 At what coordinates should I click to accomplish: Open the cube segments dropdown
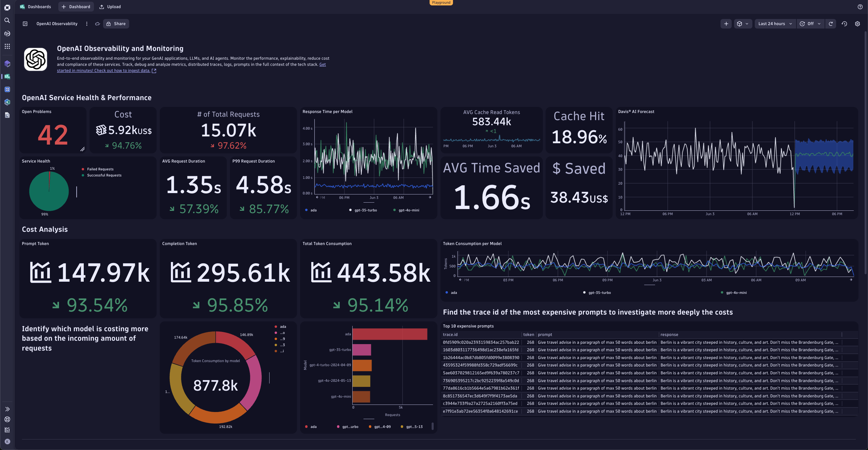(743, 24)
